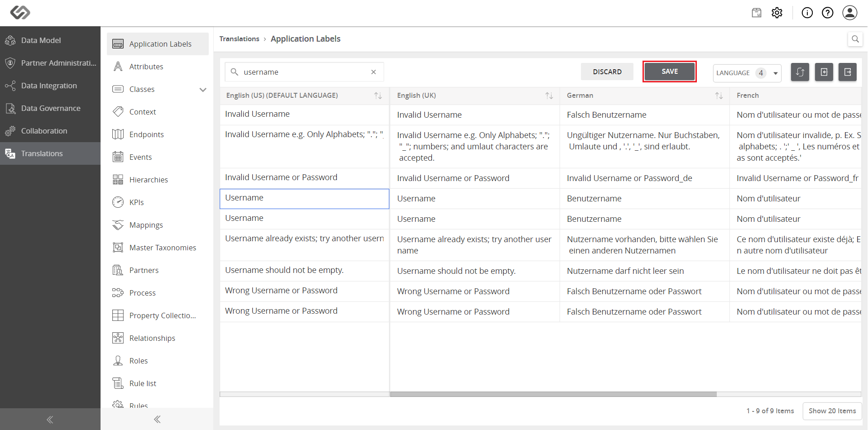The height and width of the screenshot is (430, 868).
Task: Open the user profile icon
Action: 850,13
